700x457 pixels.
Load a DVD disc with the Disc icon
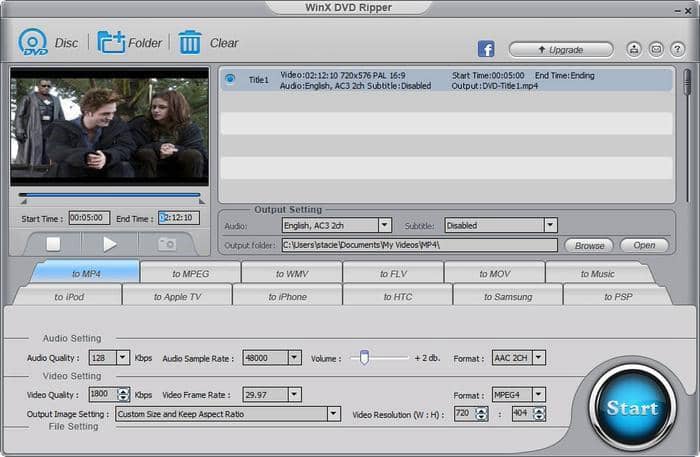coord(33,42)
